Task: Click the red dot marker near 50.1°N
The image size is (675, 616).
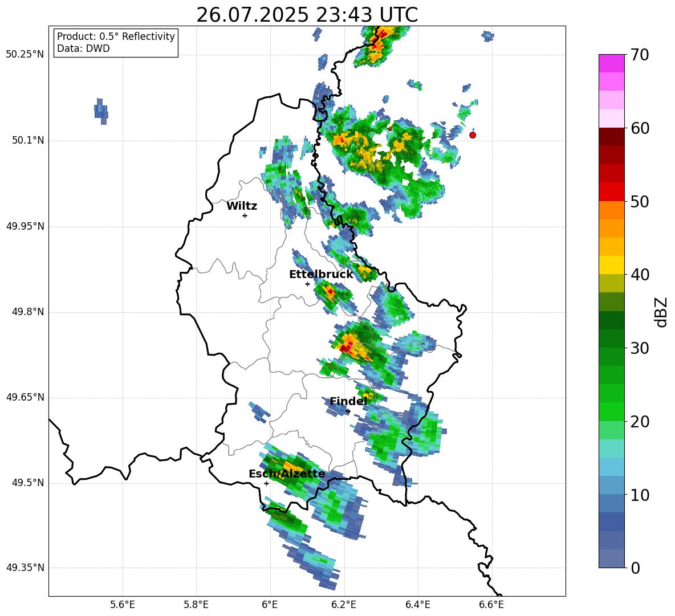Action: coord(472,135)
